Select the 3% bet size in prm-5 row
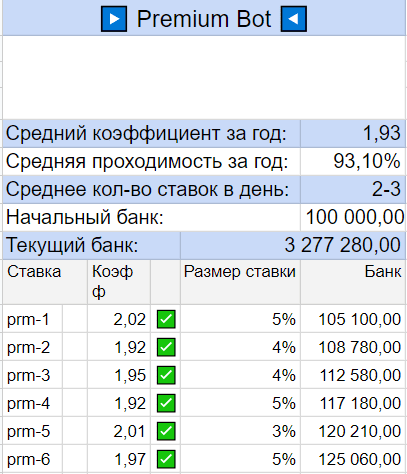The image size is (407, 474). 240,431
